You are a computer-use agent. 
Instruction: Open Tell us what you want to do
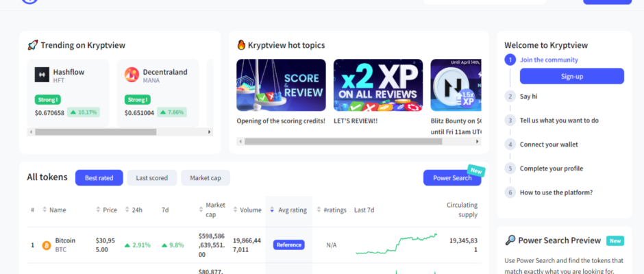(559, 121)
